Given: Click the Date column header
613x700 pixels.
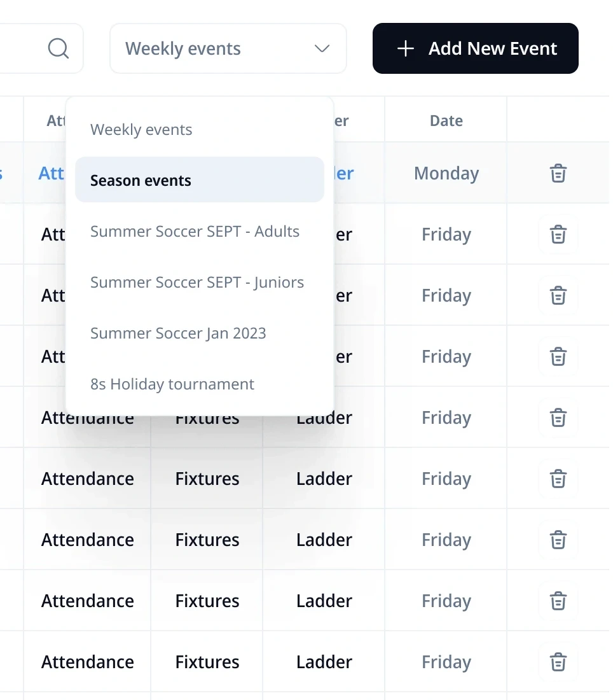Looking at the screenshot, I should coord(446,121).
